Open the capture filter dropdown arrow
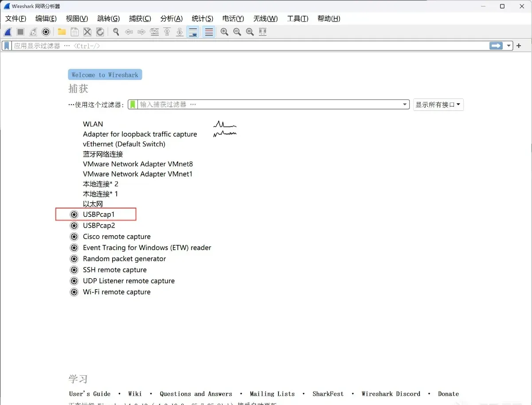The height and width of the screenshot is (405, 532). (405, 105)
